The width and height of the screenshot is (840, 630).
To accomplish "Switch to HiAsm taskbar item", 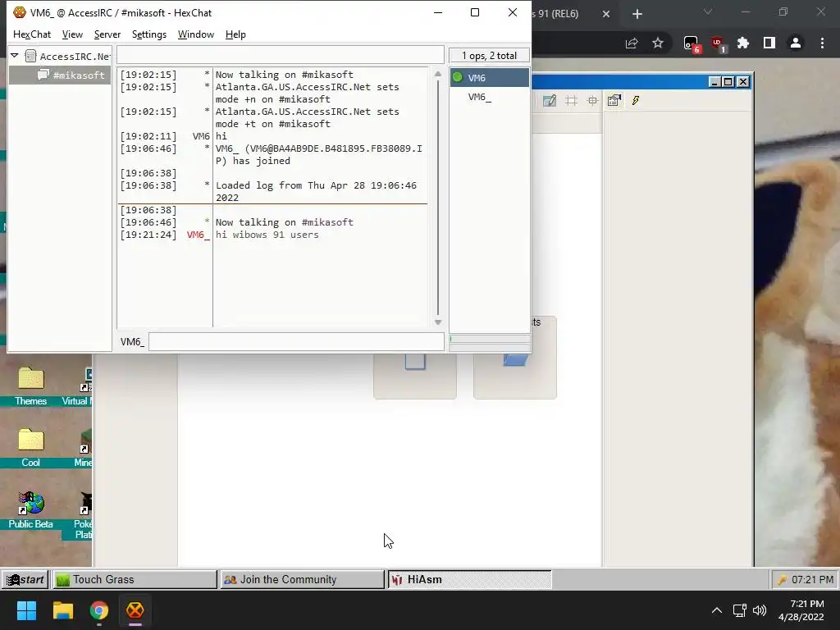I will click(469, 579).
